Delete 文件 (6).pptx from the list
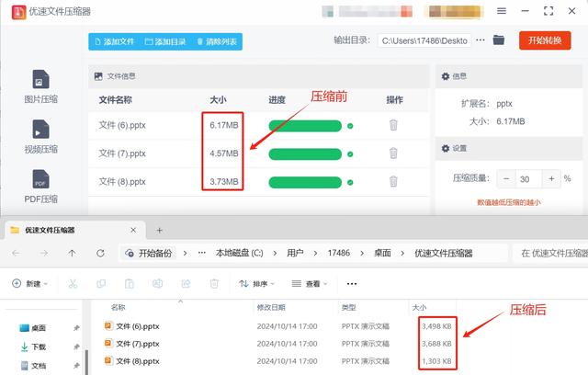 (393, 124)
